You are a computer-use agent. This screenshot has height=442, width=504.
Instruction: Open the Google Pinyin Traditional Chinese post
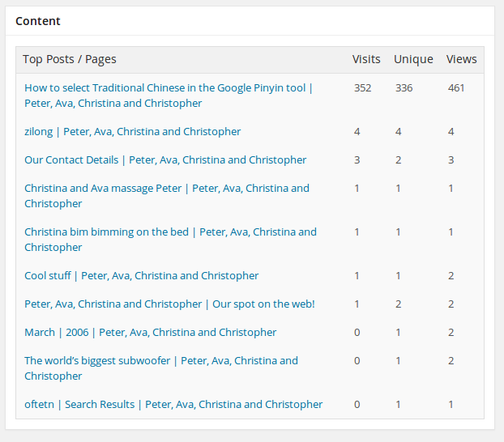[169, 96]
